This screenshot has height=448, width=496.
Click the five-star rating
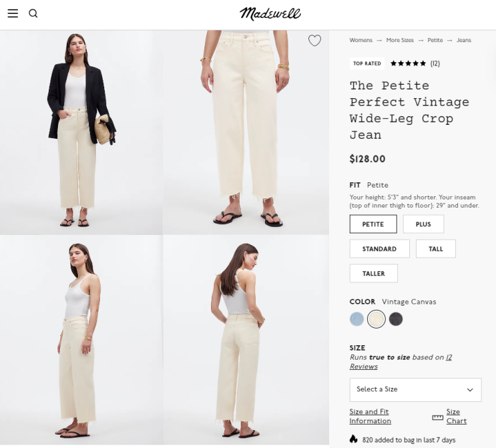tap(408, 63)
